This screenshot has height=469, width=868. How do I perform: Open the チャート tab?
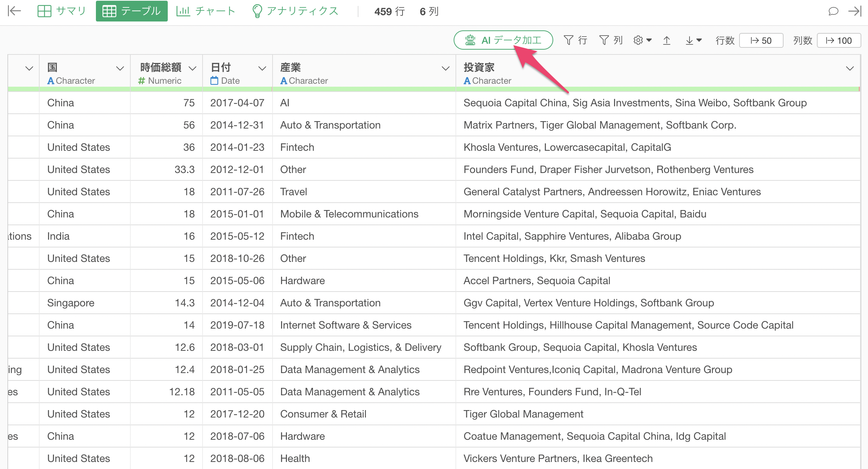click(206, 11)
